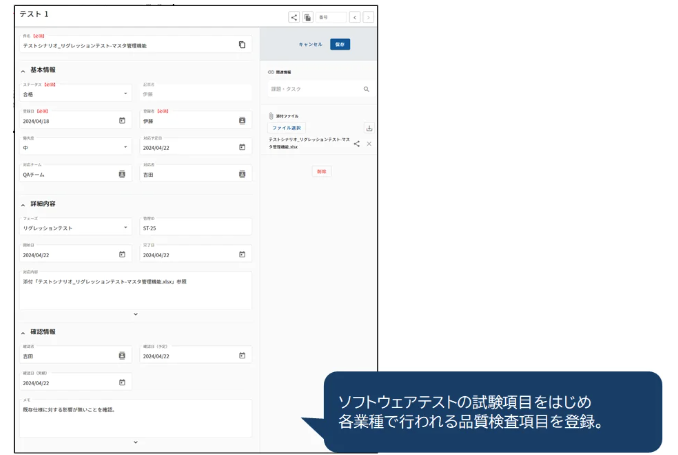The height and width of the screenshot is (455, 678).
Task: Expand the 添付「テストシナリオ text area with its chevron
Action: (135, 314)
